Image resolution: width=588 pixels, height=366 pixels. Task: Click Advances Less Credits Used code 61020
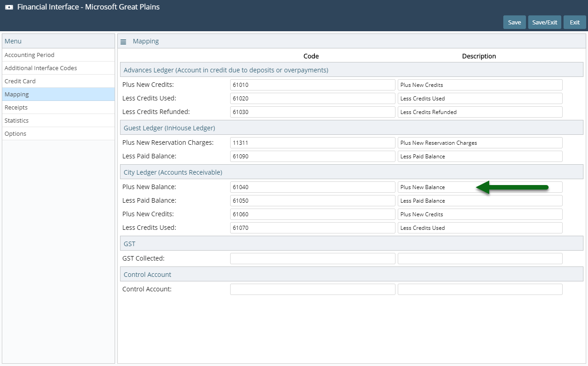click(313, 98)
